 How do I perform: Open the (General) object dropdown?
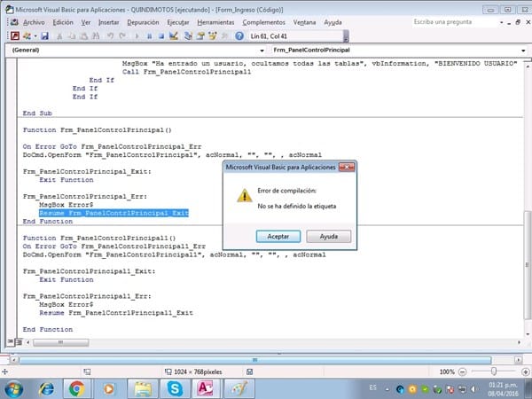coord(130,51)
